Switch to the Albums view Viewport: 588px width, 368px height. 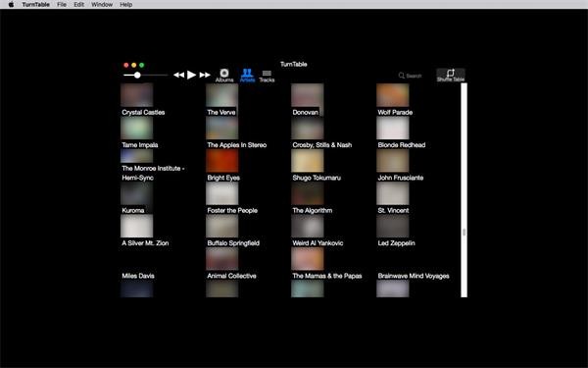click(224, 76)
